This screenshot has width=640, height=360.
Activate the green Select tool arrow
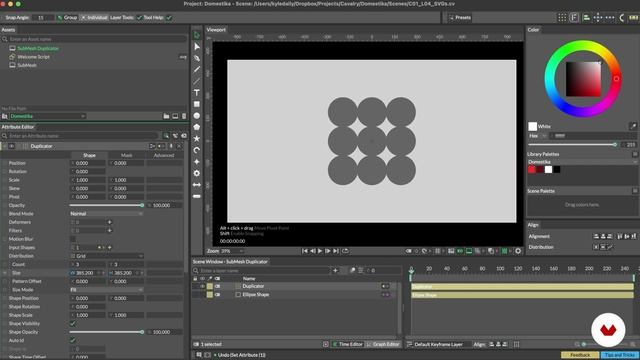pyautogui.click(x=197, y=35)
